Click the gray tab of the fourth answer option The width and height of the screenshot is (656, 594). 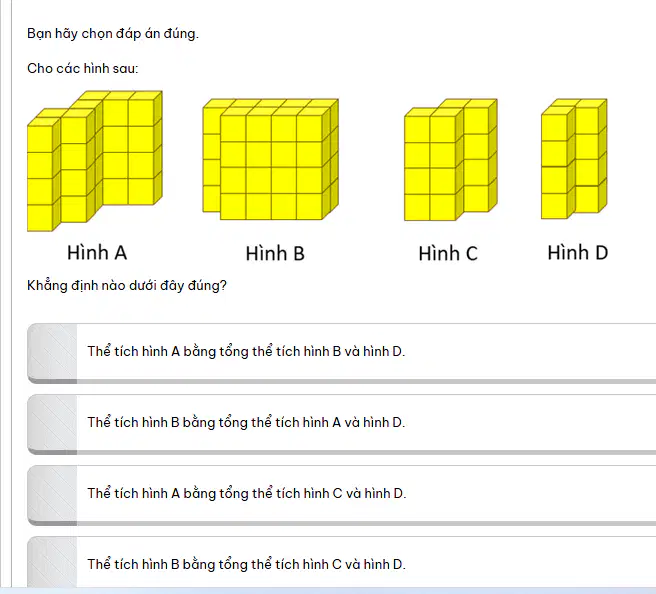52,562
